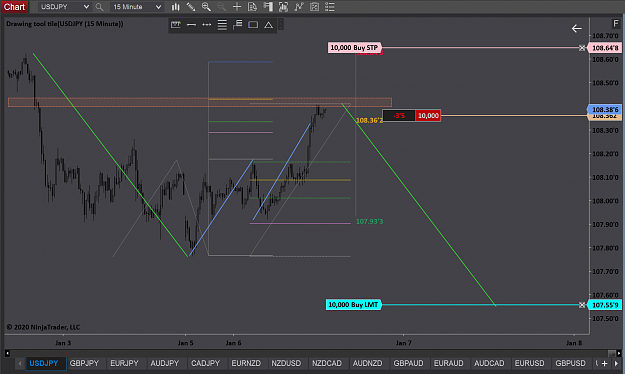This screenshot has height=374, width=625.
Task: Select the Fibonacci extensions flag tool
Action: click(x=238, y=25)
